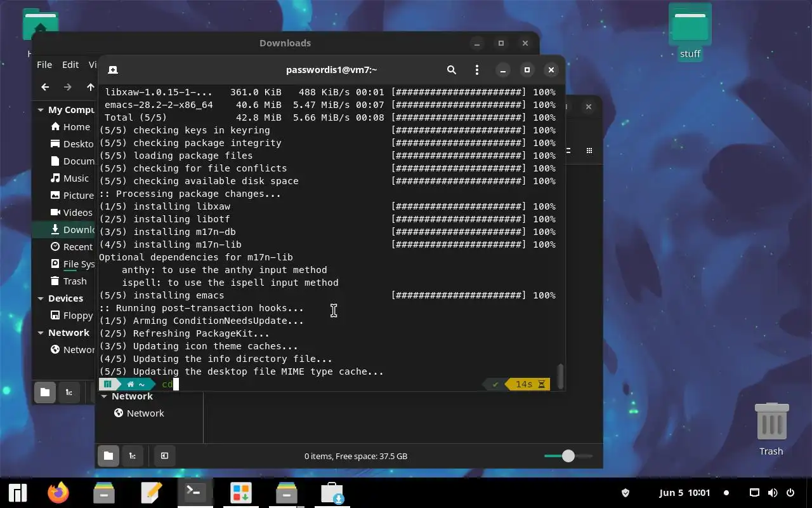The height and width of the screenshot is (508, 812).
Task: Select the Network item in rear file manager
Action: click(139, 413)
